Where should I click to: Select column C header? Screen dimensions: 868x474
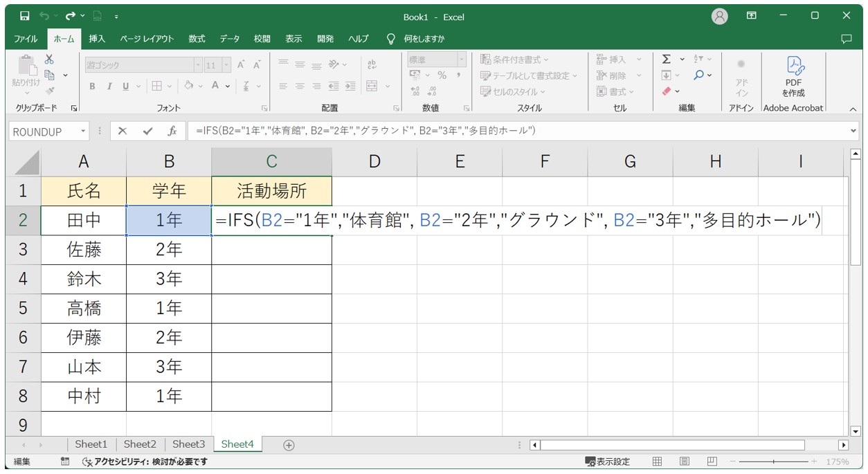(272, 162)
